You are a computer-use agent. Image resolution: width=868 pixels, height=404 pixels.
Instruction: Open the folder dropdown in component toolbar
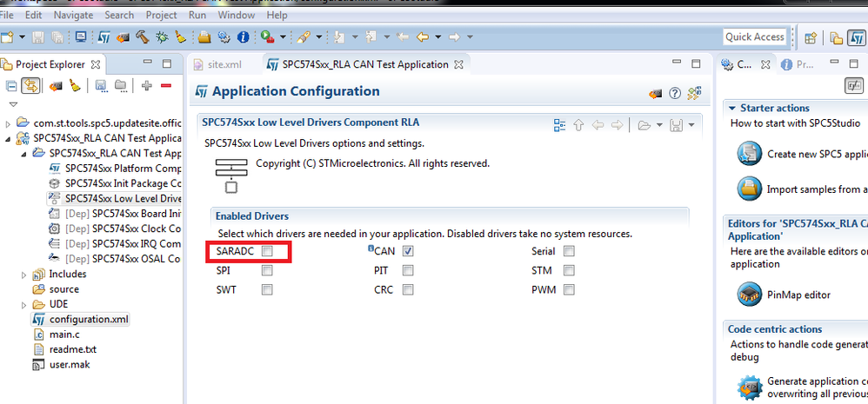659,125
